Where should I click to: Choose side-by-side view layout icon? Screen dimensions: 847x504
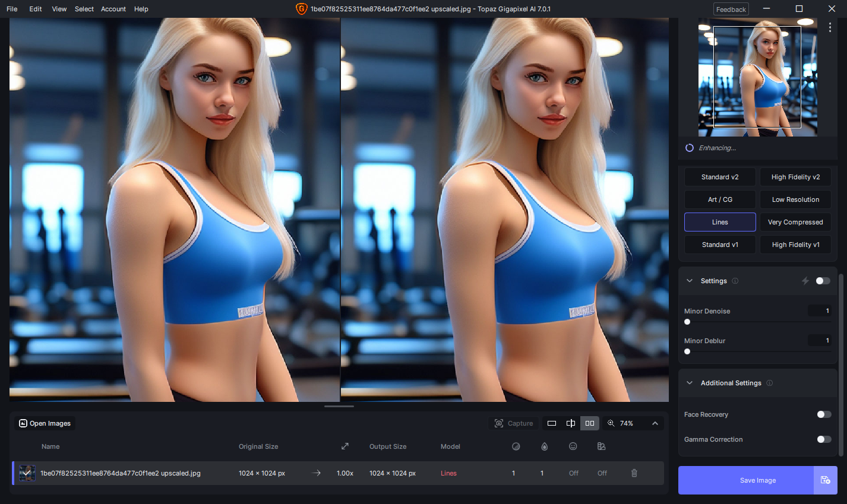coord(590,423)
